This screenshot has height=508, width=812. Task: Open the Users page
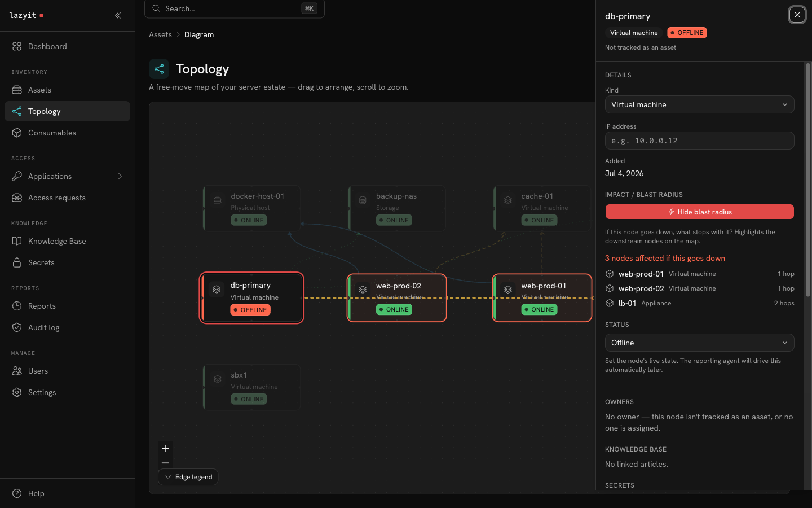click(x=67, y=371)
